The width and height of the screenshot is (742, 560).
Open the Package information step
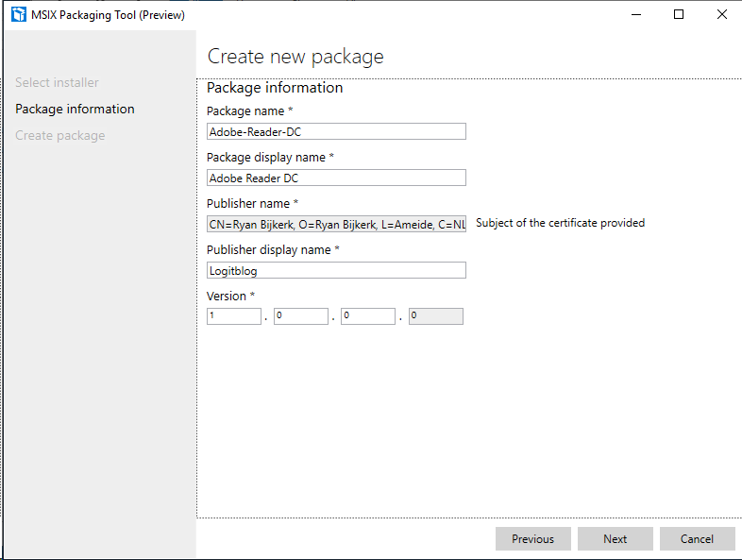pos(75,109)
